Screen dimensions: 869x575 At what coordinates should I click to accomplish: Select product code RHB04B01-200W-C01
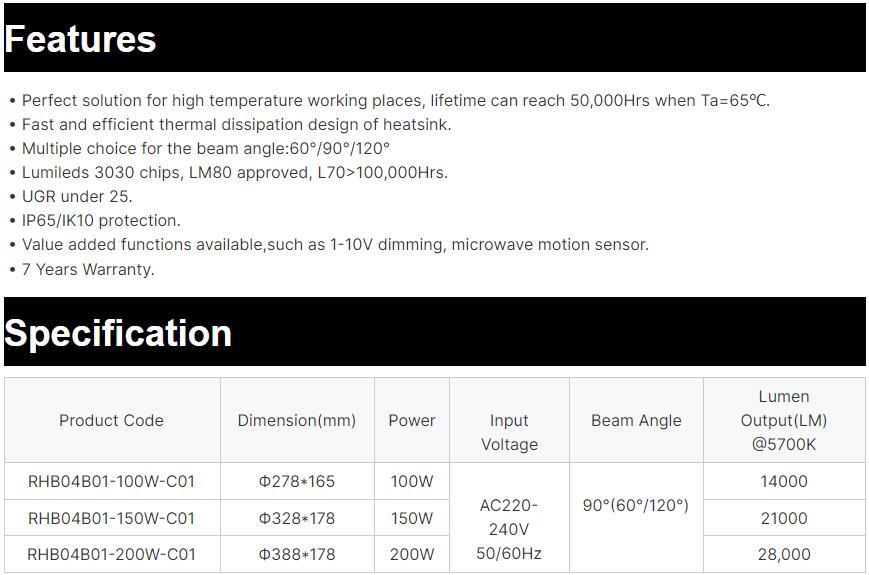tap(111, 554)
